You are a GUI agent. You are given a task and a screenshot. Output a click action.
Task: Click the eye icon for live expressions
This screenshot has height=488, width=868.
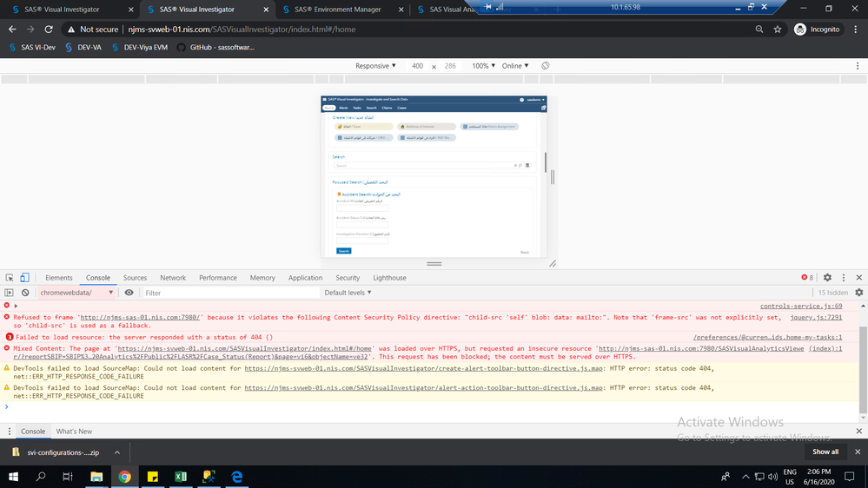coord(129,293)
